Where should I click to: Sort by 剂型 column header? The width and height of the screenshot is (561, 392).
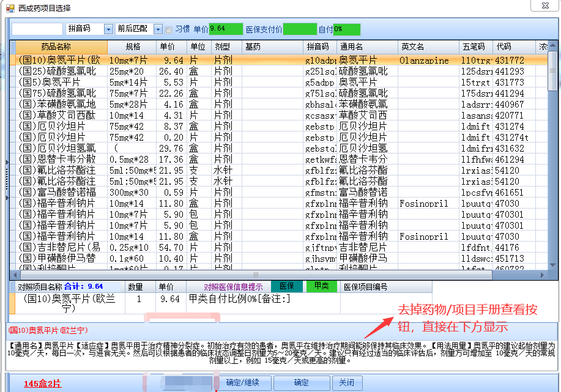[x=227, y=47]
